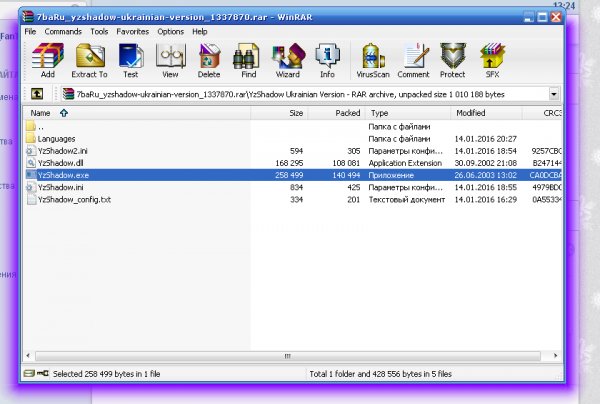
Task: Click the archive icon in the address bar
Action: click(68, 94)
